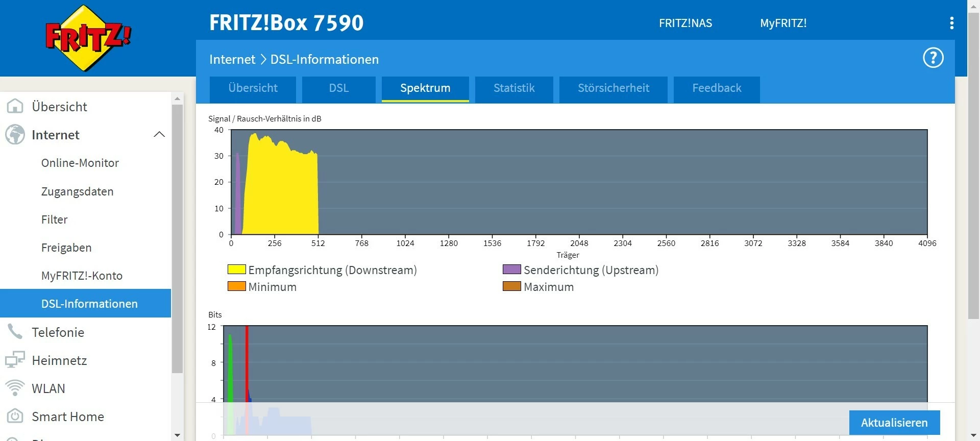The width and height of the screenshot is (980, 441).
Task: Open Zugangsdaten in the sidebar
Action: (78, 191)
